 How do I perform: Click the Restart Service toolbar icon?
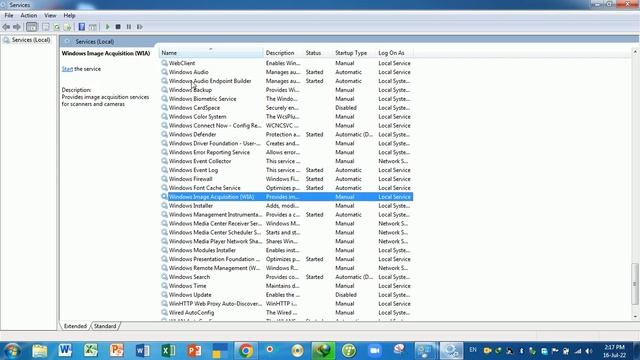tap(140, 27)
